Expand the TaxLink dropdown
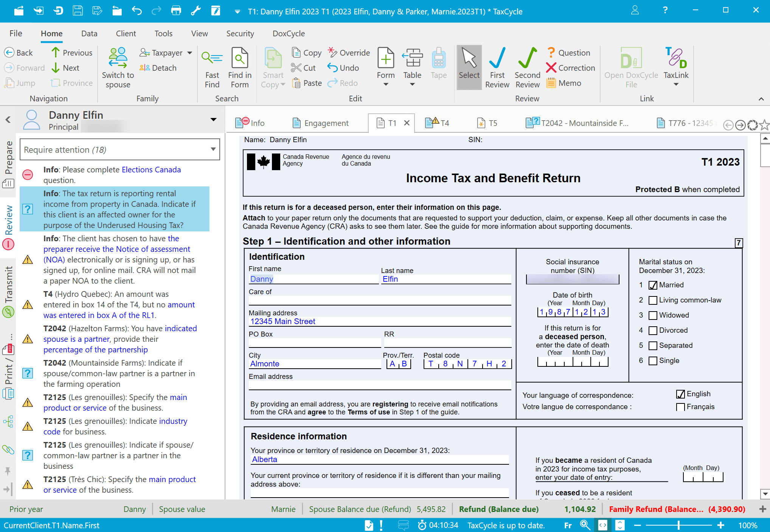The image size is (770, 532). (x=676, y=84)
